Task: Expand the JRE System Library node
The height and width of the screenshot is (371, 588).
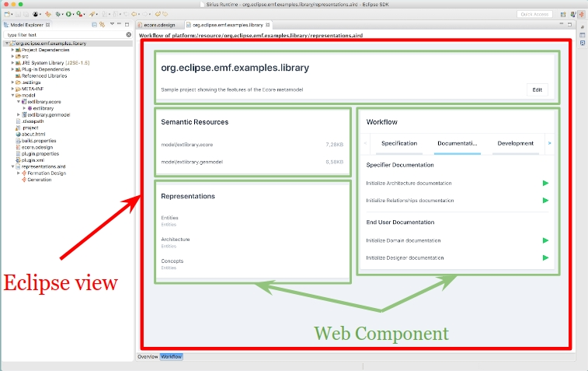Action: pos(12,63)
